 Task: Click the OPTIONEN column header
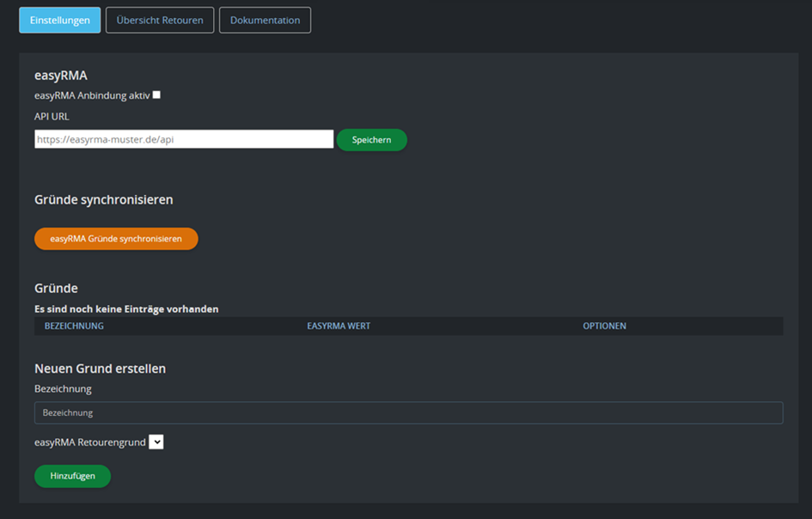coord(604,326)
